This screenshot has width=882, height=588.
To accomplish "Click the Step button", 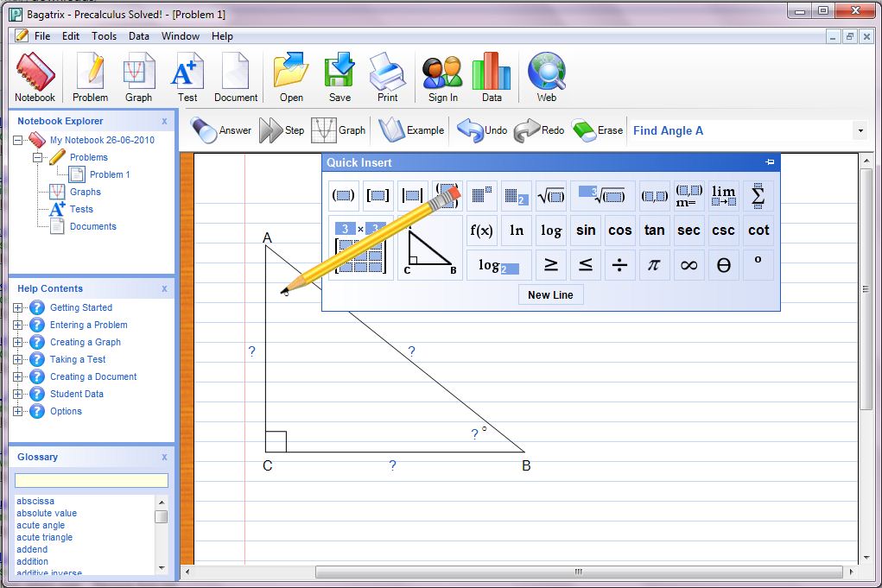I will [282, 130].
